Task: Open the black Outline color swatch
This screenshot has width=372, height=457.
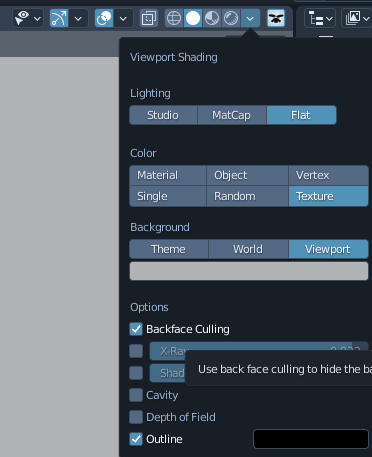Action: (311, 439)
